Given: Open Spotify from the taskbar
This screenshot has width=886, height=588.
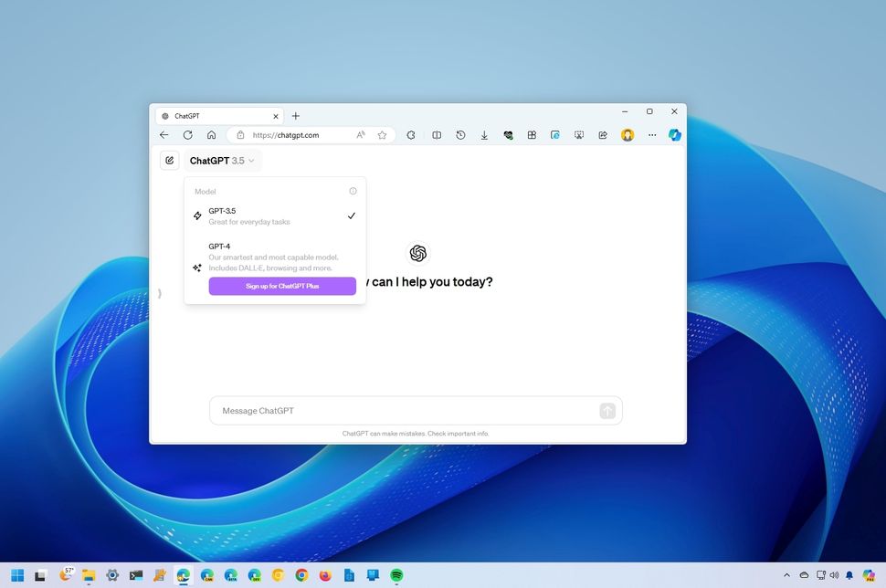Looking at the screenshot, I should [x=396, y=575].
